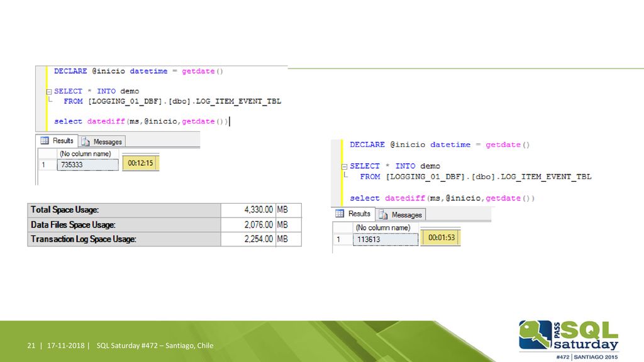This screenshot has height=362, width=644.
Task: Click the Results grid icon in left window
Action: click(x=45, y=141)
